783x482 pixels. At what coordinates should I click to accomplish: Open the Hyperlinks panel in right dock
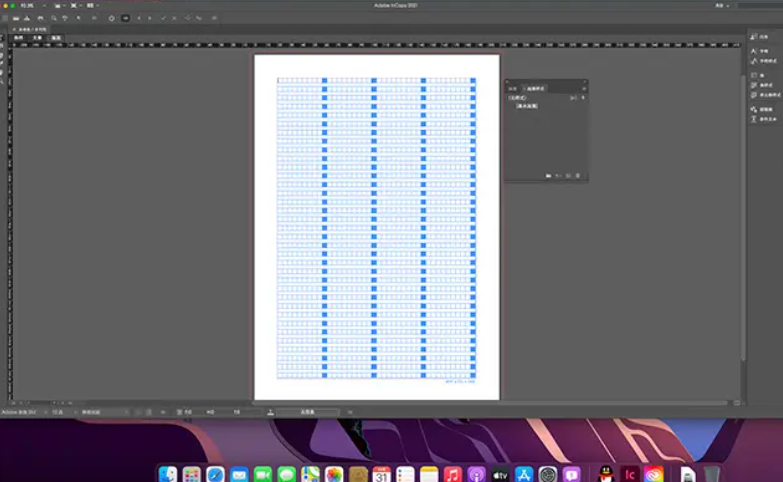click(763, 108)
